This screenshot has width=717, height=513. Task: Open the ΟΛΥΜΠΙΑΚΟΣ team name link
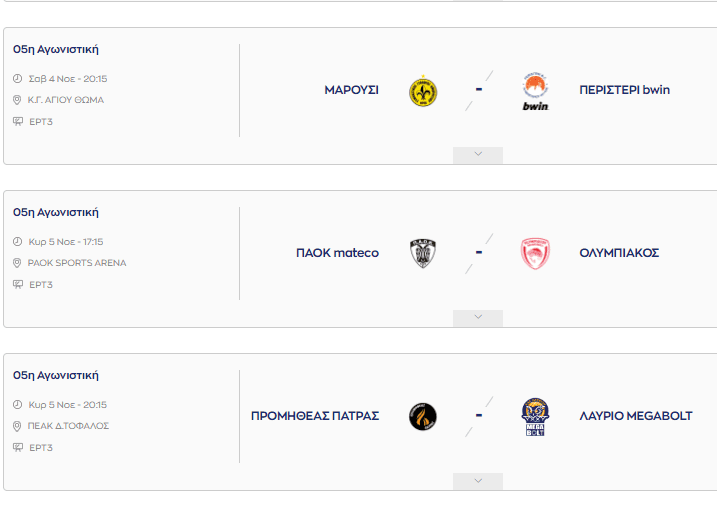619,253
